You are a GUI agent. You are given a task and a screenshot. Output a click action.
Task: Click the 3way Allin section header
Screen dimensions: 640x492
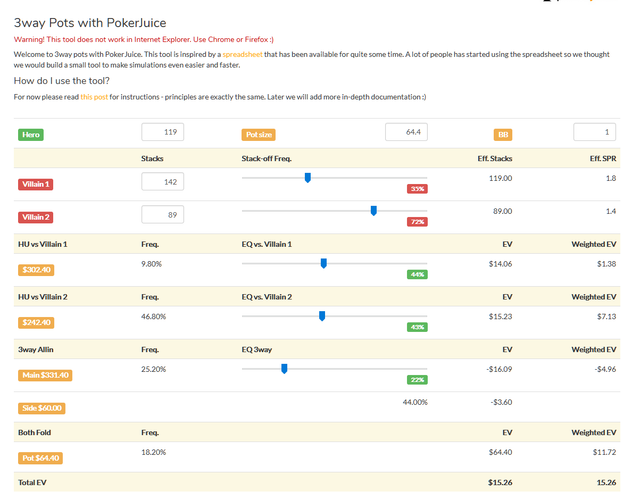click(x=36, y=350)
